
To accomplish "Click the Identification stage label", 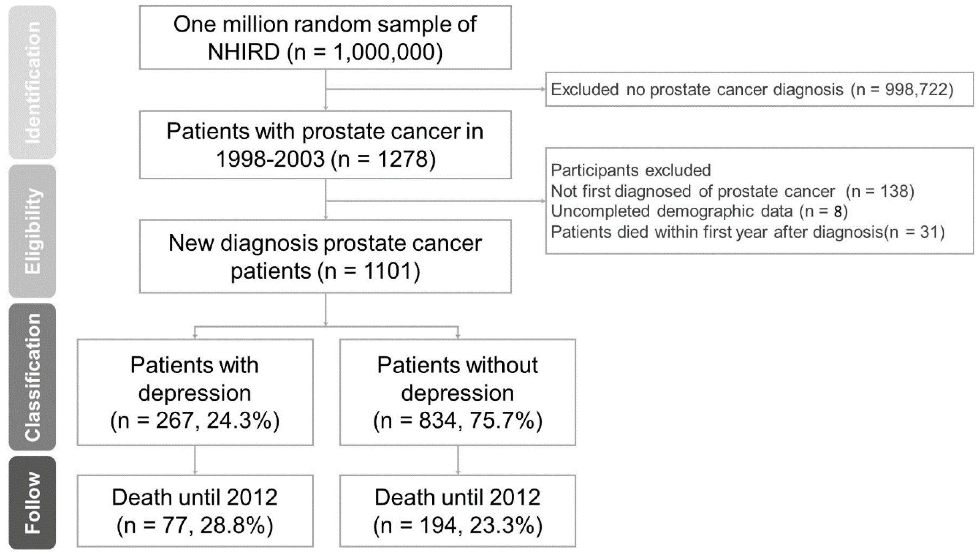I will (32, 82).
